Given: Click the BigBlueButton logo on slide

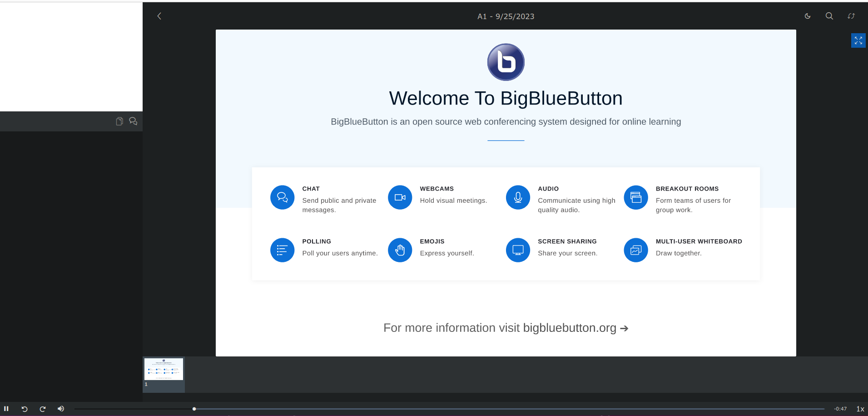Looking at the screenshot, I should [x=506, y=62].
